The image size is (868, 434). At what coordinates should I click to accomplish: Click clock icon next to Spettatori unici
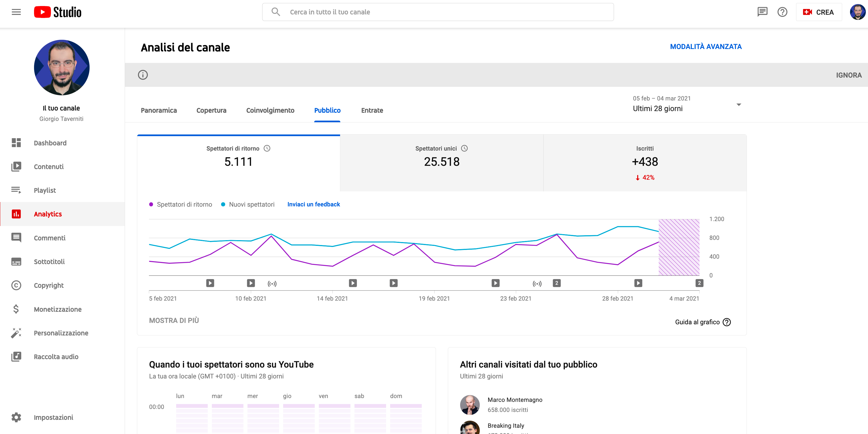coord(464,148)
